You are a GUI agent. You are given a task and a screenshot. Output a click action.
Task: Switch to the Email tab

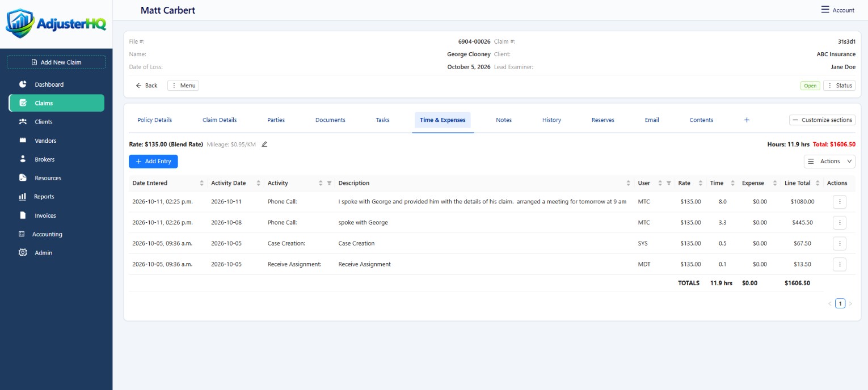(x=652, y=120)
